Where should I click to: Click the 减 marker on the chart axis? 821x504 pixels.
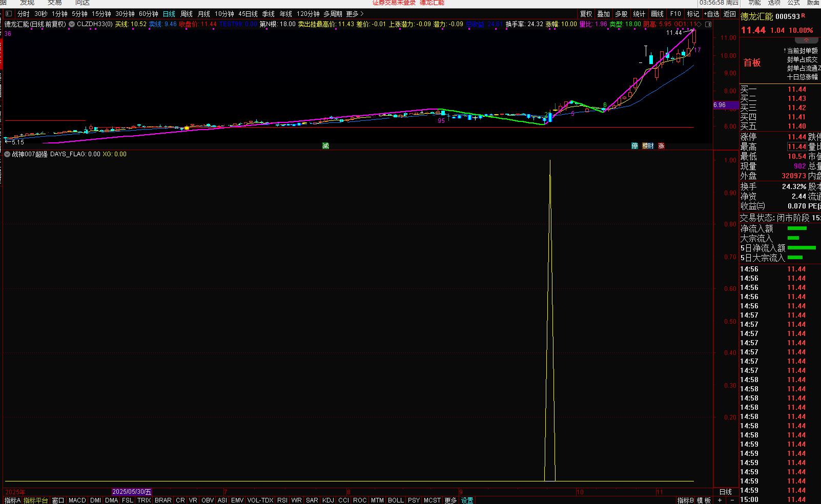coord(325,146)
